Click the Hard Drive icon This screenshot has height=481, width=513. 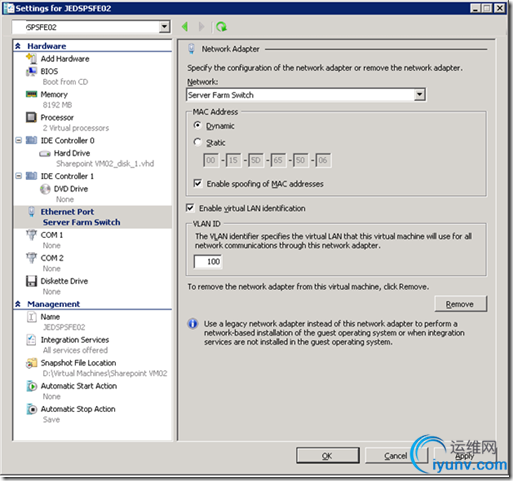[x=45, y=153]
